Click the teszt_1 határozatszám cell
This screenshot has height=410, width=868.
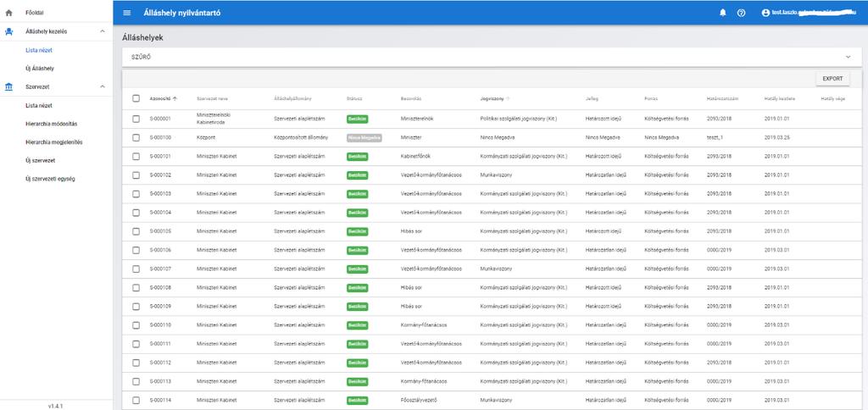point(715,137)
